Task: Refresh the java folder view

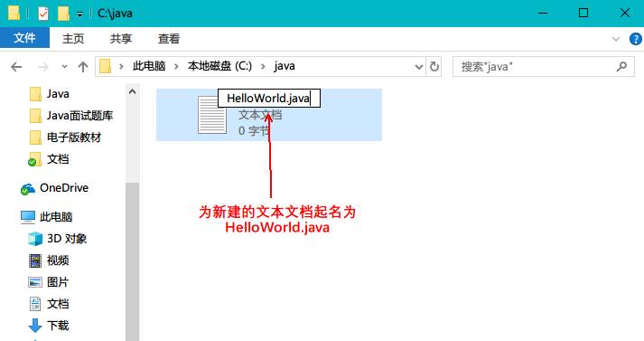Action: click(434, 67)
